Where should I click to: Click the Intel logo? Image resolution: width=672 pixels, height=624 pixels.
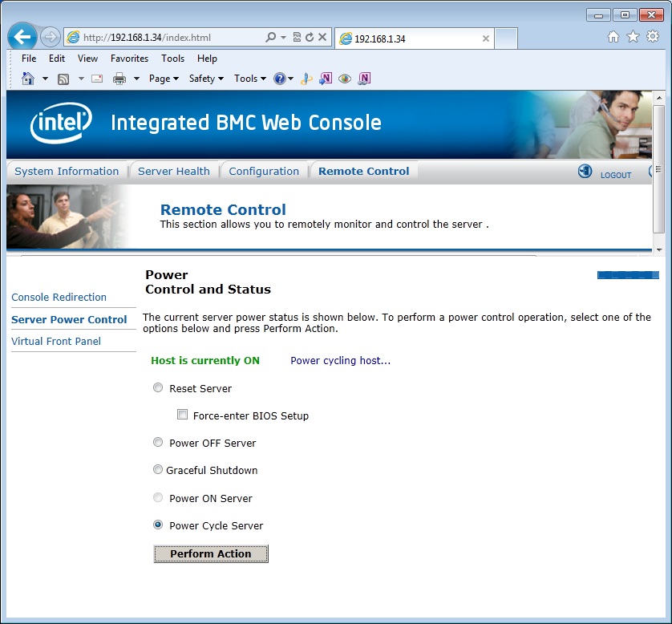pos(61,122)
